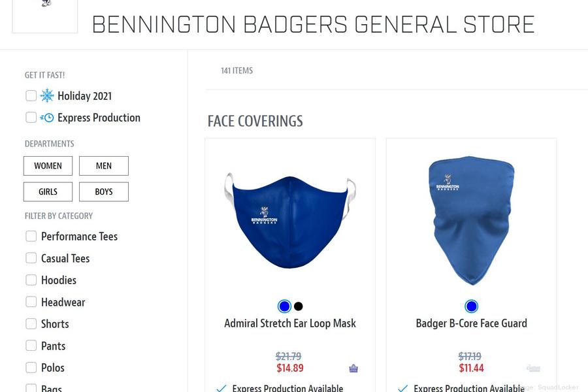Viewport: 588px width, 392px height.
Task: Check the Polos category box
Action: pyautogui.click(x=31, y=368)
